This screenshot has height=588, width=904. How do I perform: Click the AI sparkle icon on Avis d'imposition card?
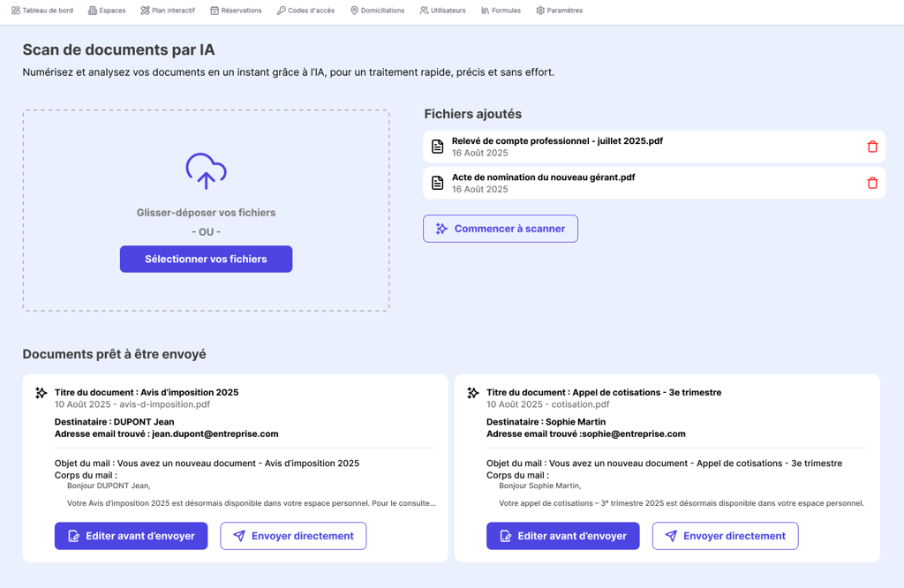(41, 393)
